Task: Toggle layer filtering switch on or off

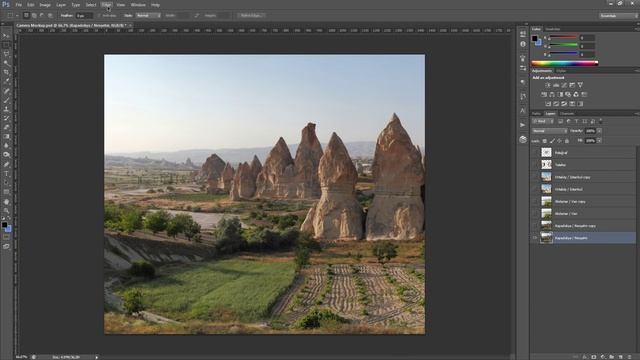Action: click(600, 121)
